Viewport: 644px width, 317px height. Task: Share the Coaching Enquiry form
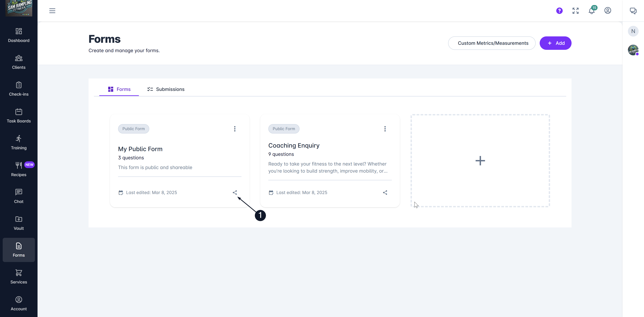point(385,193)
